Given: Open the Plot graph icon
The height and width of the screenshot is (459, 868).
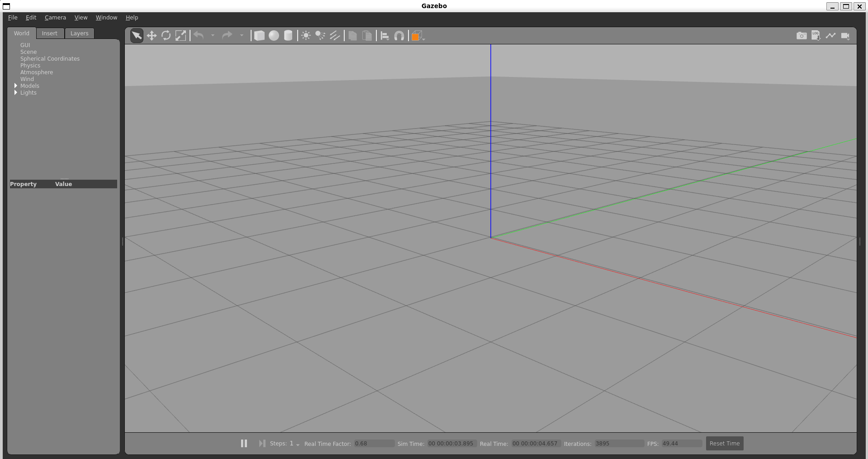Looking at the screenshot, I should 830,36.
